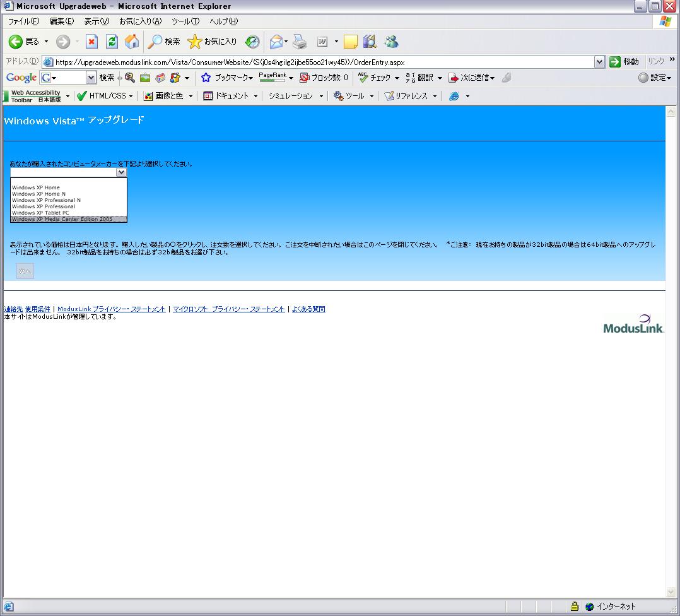Open the ヘルプ(H) menu
The width and height of the screenshot is (680, 616).
point(223,21)
